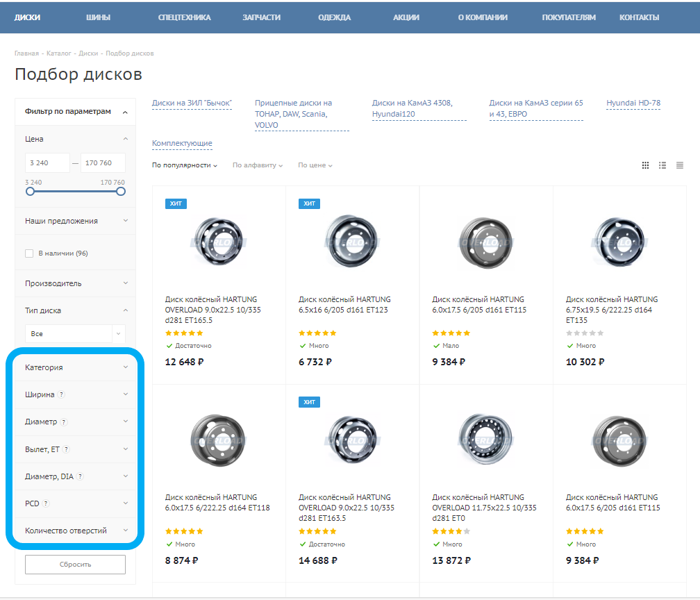
Task: Open the ОДЕЖДА menu
Action: (x=335, y=17)
